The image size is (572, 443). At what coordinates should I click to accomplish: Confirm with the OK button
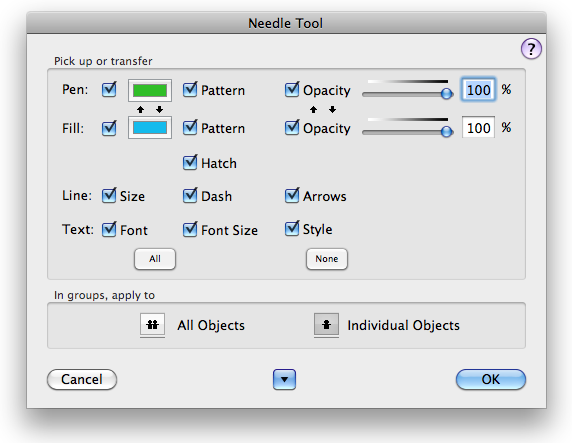point(491,380)
